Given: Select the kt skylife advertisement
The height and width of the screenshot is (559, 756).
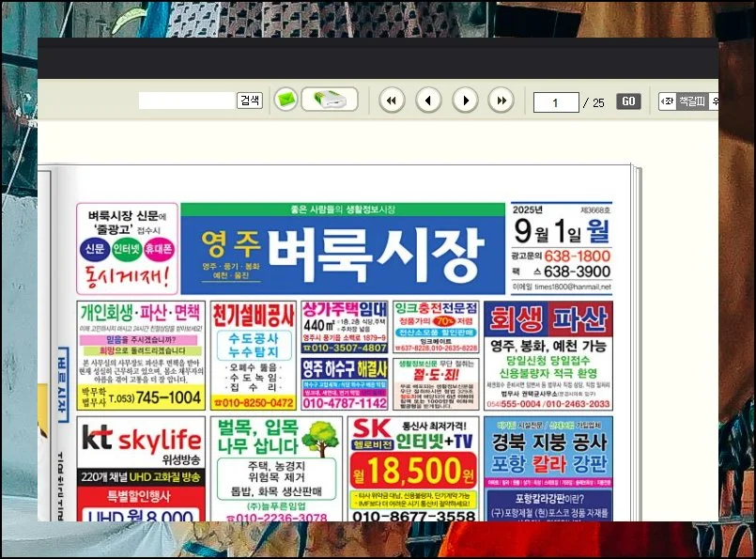Looking at the screenshot, I should [140, 470].
